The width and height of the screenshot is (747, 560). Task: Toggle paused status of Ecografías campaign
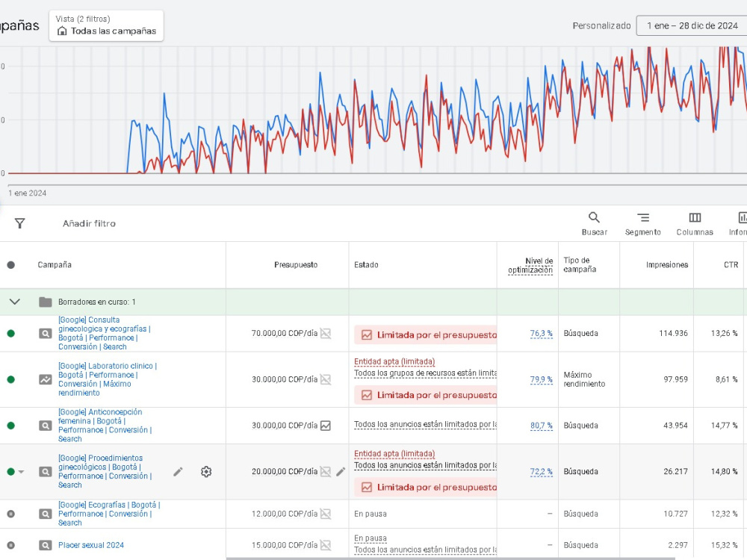[11, 514]
